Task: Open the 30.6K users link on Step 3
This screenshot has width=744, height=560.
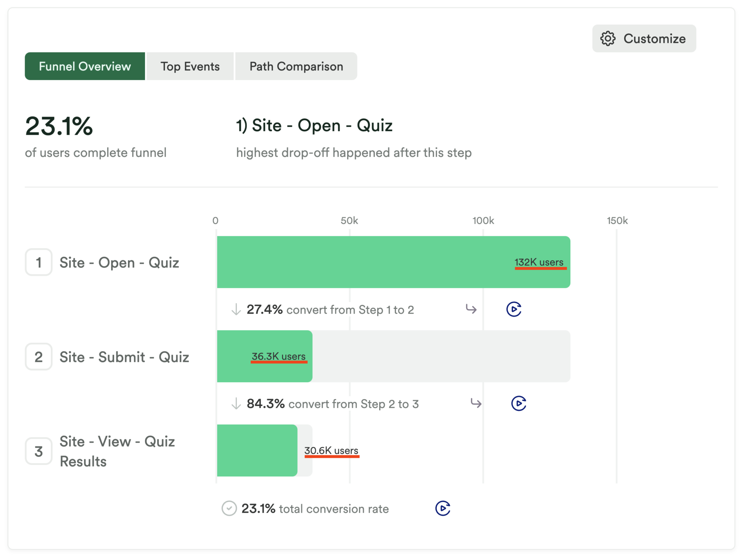Action: coord(332,450)
